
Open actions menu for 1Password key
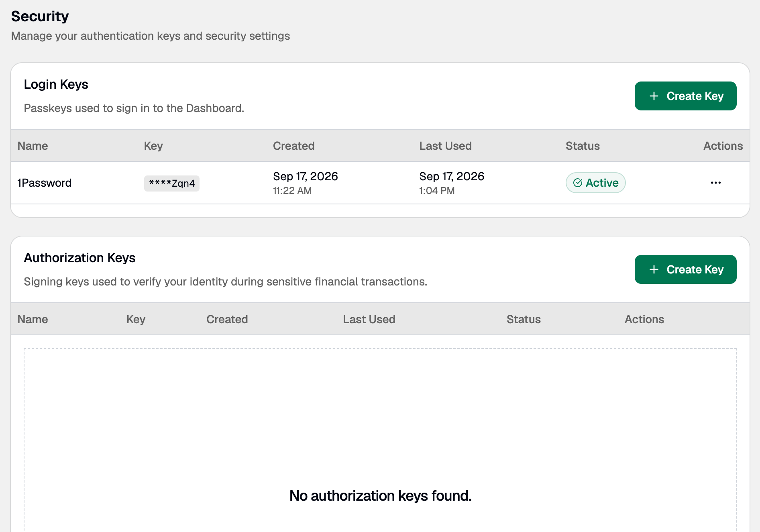[x=715, y=183]
